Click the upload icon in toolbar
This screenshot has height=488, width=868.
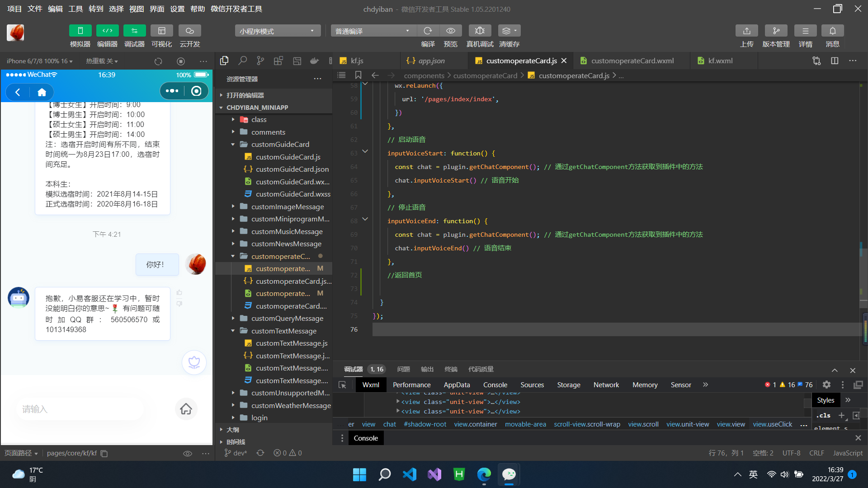[x=746, y=31]
